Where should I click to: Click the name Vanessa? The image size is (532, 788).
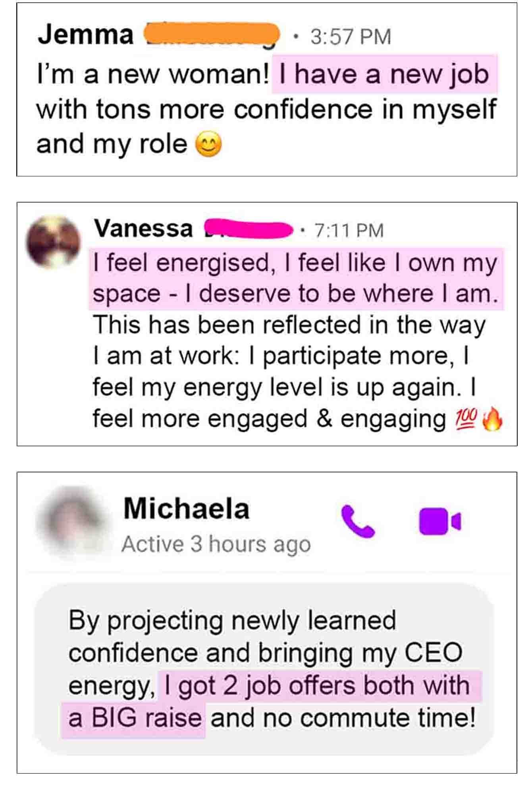click(143, 229)
